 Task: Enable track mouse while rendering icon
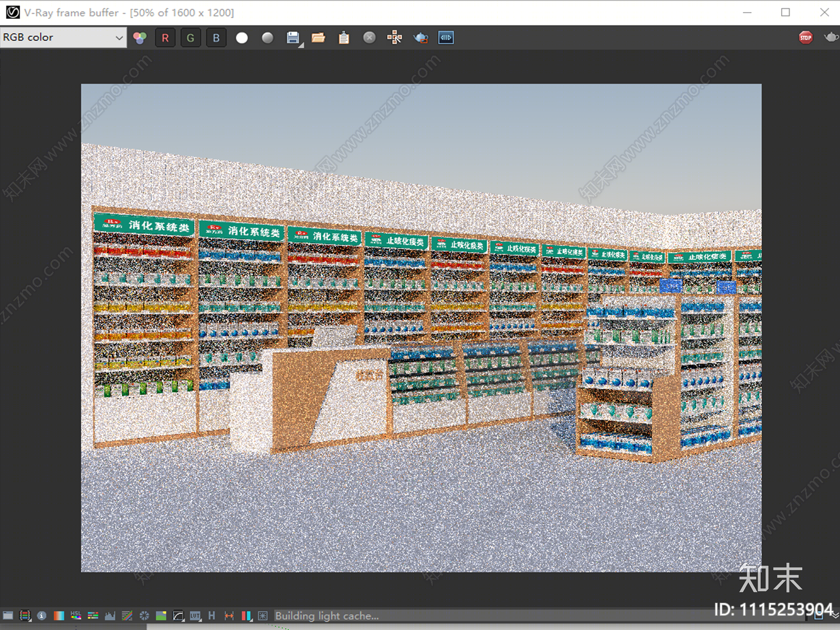point(395,38)
